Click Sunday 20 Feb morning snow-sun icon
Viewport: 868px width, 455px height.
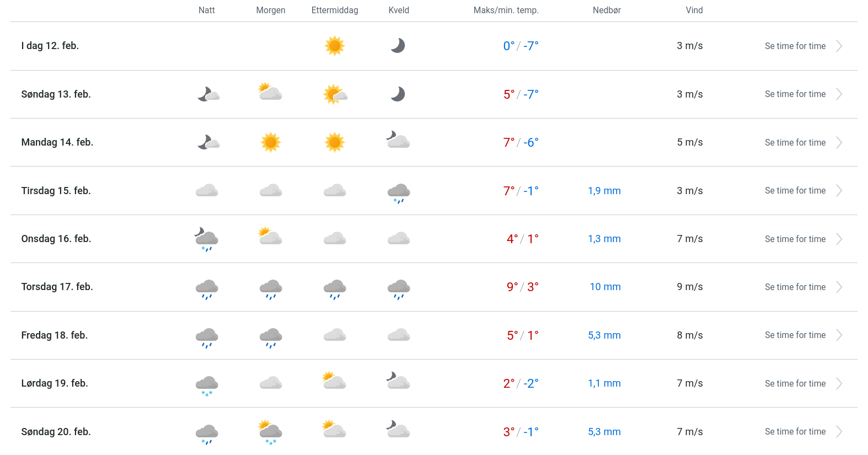click(x=270, y=432)
